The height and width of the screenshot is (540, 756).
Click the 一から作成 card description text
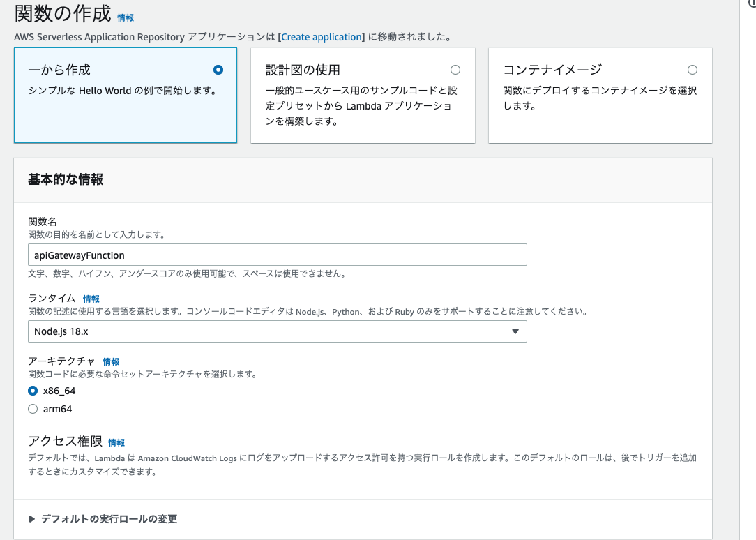tap(123, 91)
